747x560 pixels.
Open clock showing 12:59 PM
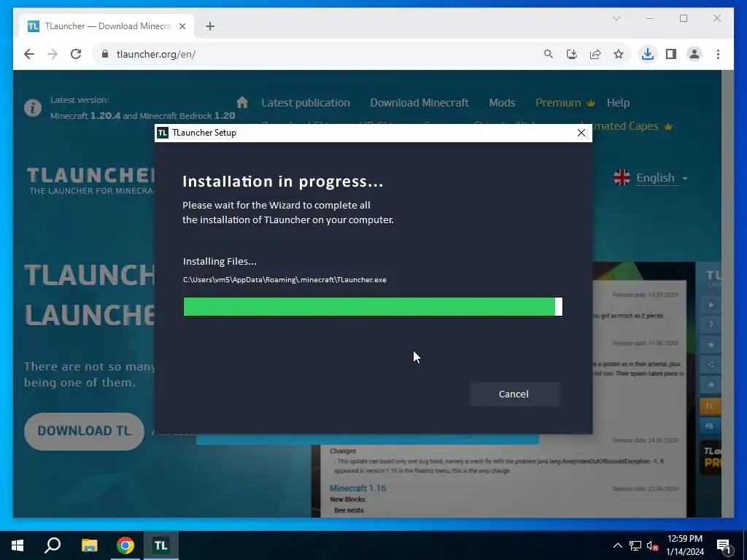coord(684,545)
